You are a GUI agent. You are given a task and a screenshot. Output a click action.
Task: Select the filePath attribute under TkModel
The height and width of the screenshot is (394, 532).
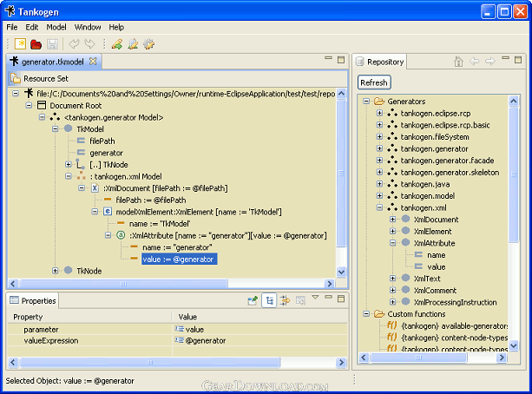(102, 141)
